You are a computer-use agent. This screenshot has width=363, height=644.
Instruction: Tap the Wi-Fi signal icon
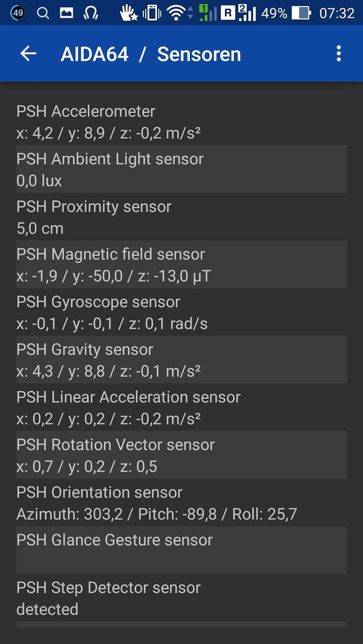(x=176, y=13)
